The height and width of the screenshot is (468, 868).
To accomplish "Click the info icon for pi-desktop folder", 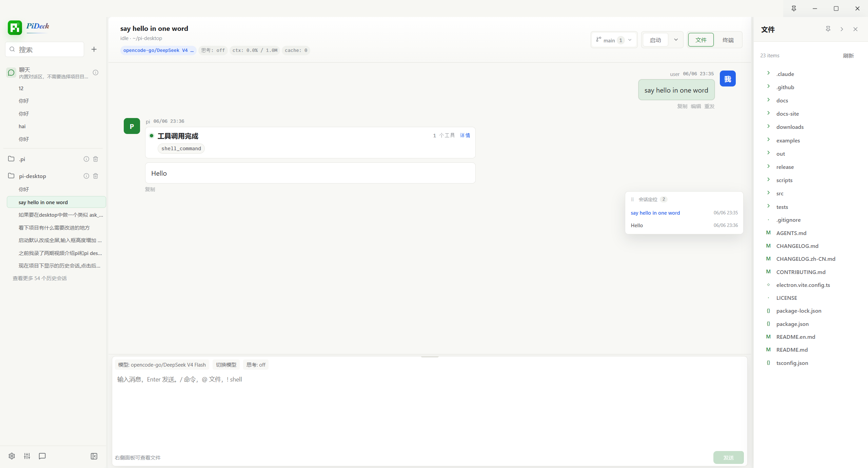I will coord(86,176).
